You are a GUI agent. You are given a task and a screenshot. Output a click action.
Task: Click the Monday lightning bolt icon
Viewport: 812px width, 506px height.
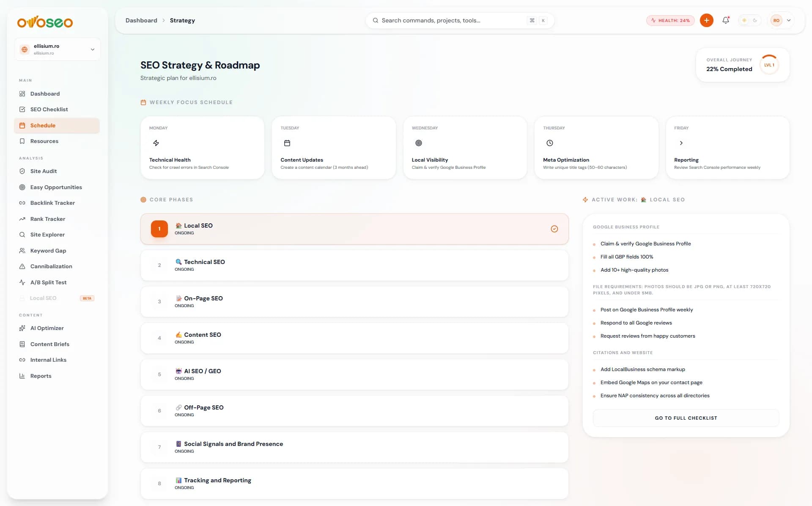tap(156, 143)
